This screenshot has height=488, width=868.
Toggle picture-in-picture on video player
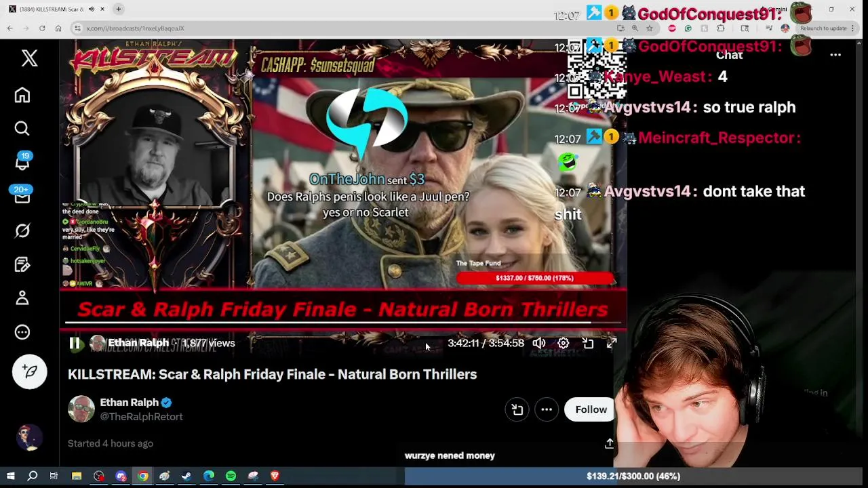point(588,343)
